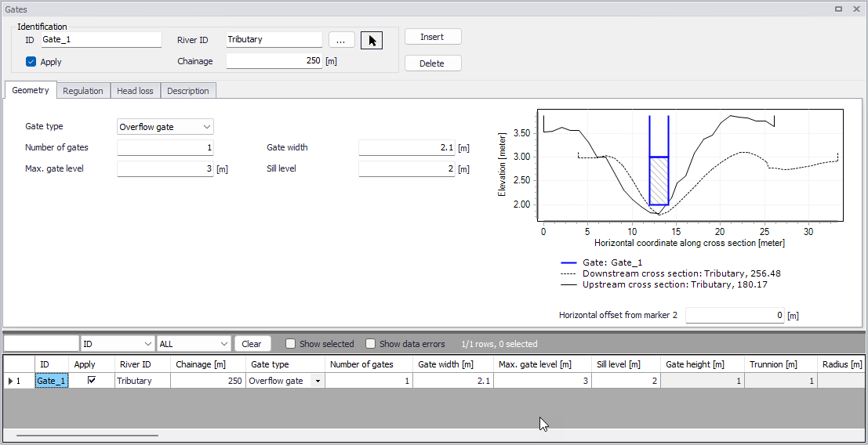Click the River ID input field
Screen dimensions: 868x445
274,40
